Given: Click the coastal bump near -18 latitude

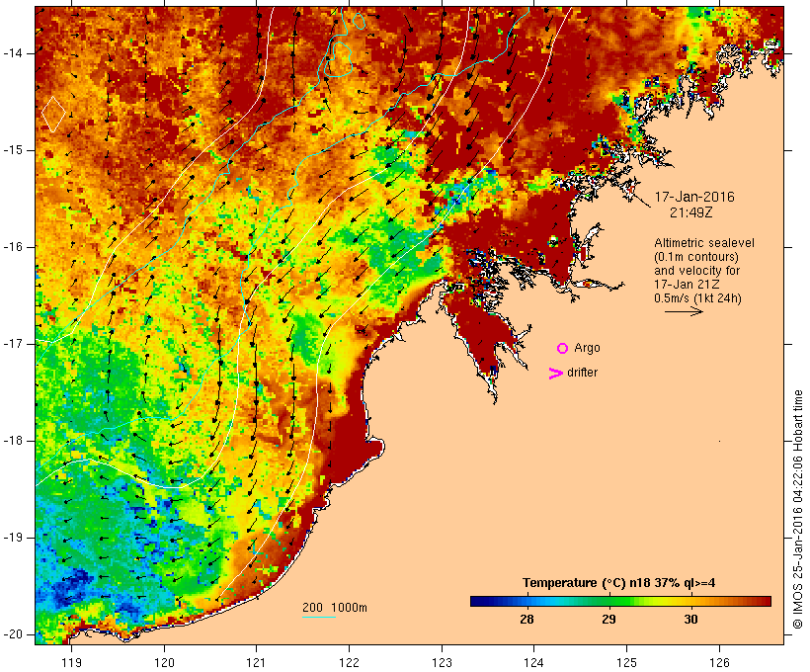Looking at the screenshot, I should tap(376, 447).
